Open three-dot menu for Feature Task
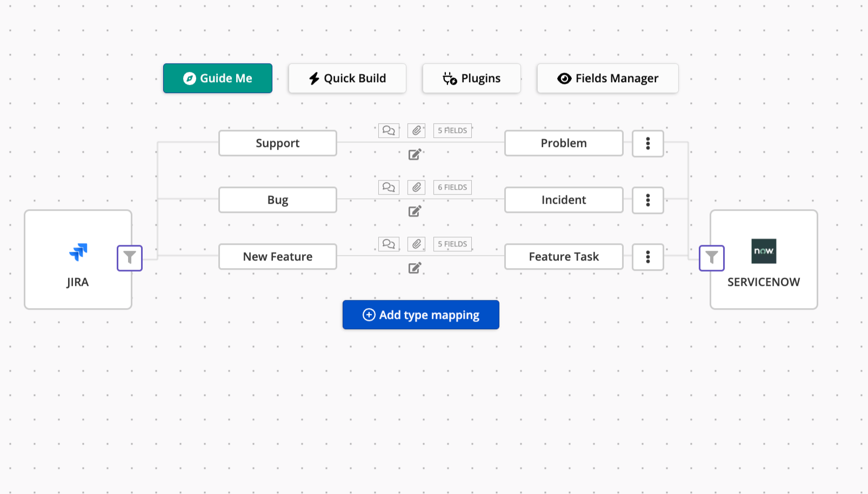The image size is (868, 494). [x=647, y=257]
